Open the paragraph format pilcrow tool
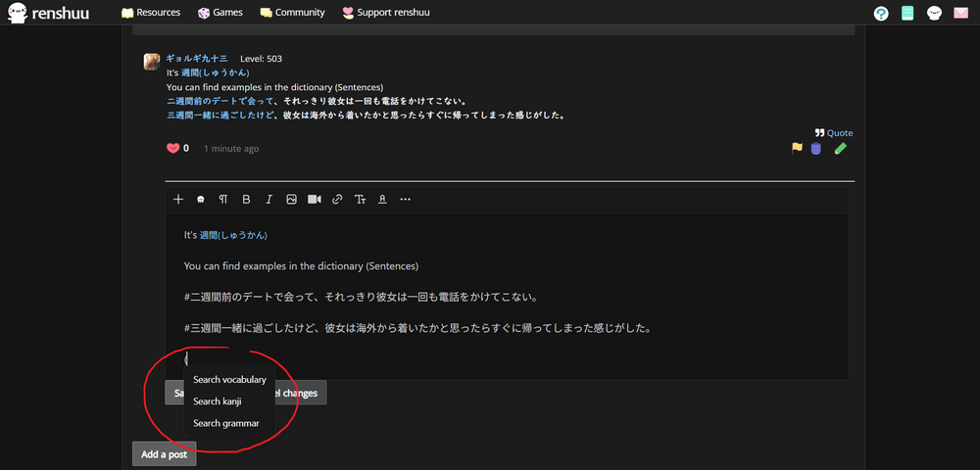Image resolution: width=980 pixels, height=470 pixels. (223, 199)
